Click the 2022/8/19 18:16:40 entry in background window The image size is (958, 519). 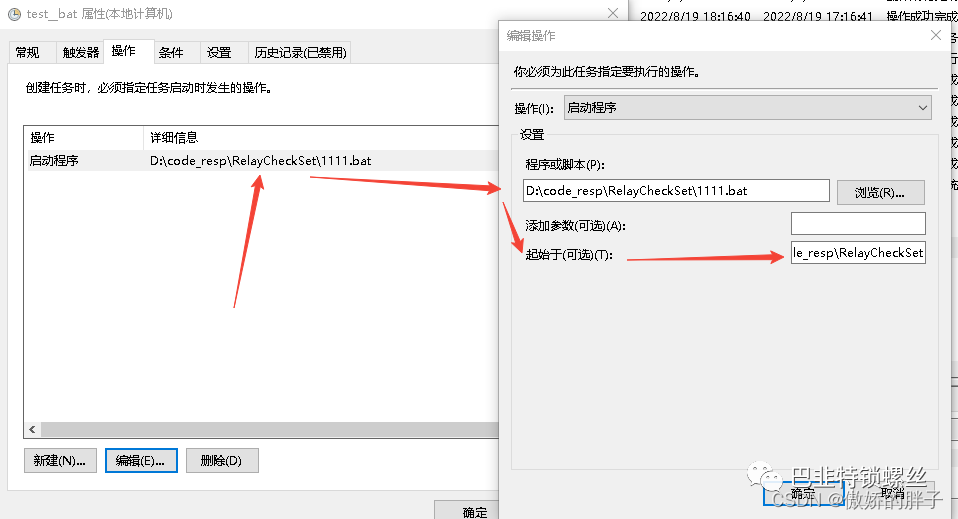(695, 17)
